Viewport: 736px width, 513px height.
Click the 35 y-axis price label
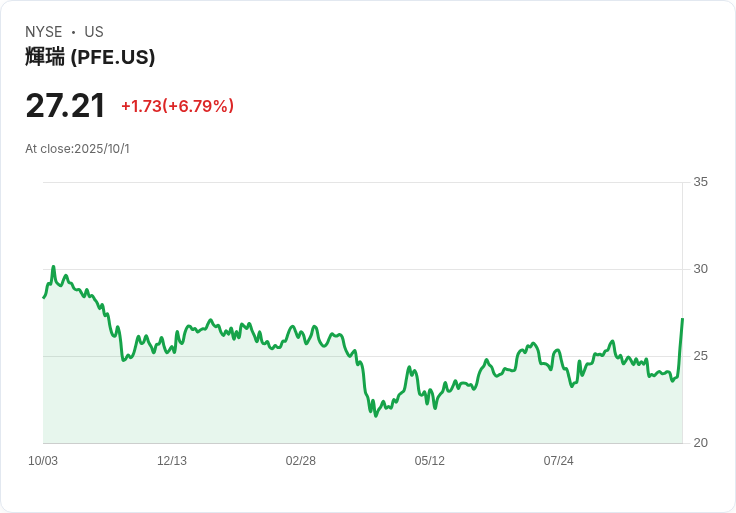[701, 182]
